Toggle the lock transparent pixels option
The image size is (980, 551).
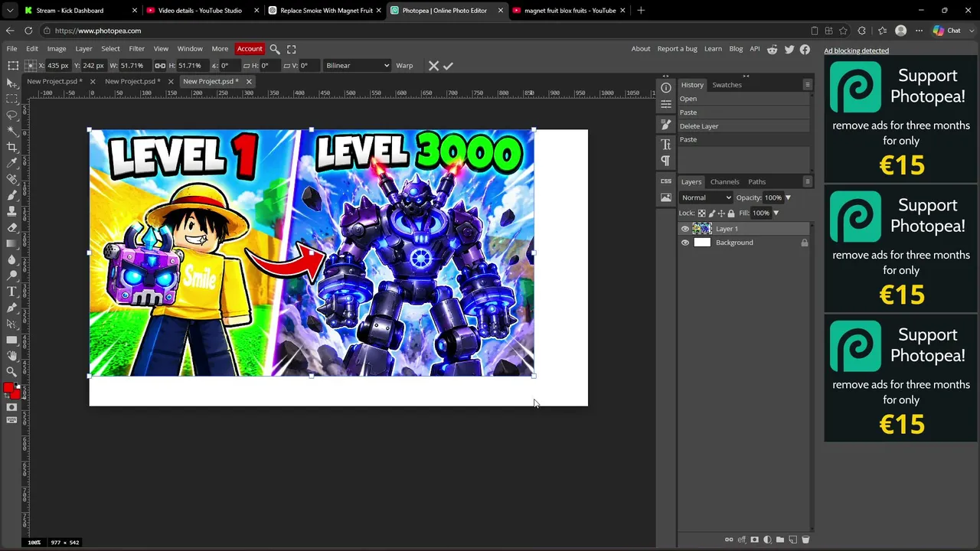point(702,214)
